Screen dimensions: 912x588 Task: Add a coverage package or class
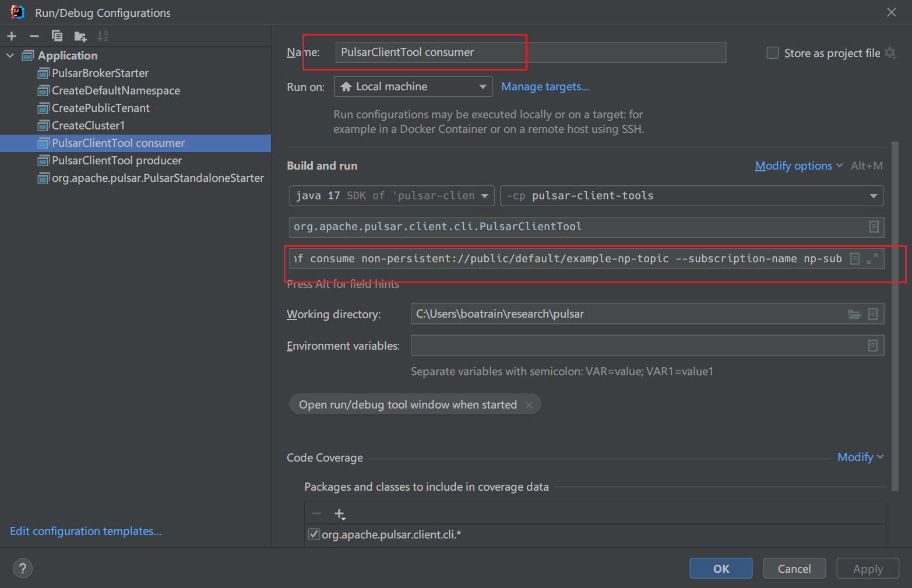tap(340, 514)
